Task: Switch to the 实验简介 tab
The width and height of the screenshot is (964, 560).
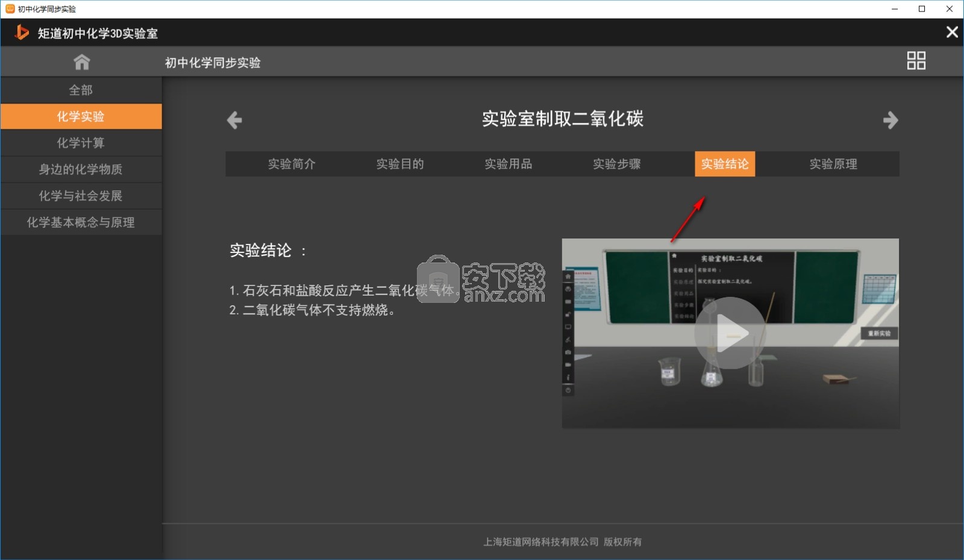Action: point(292,164)
